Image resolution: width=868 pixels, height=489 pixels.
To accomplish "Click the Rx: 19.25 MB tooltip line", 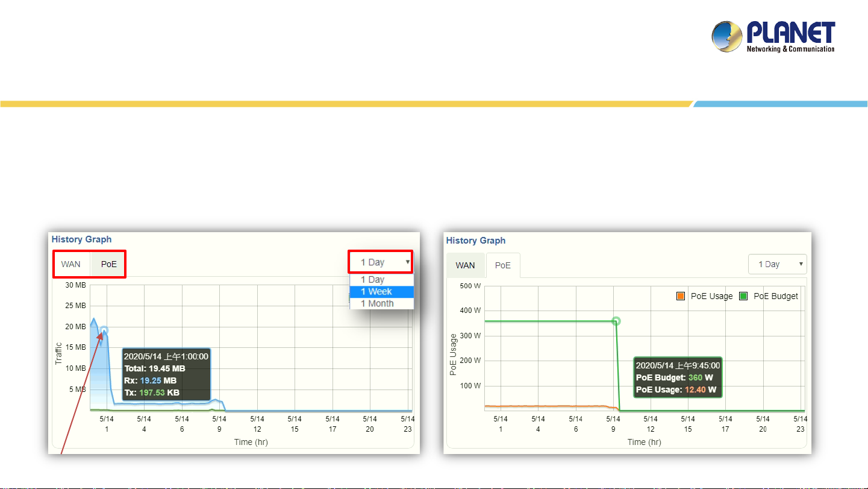I will click(150, 380).
